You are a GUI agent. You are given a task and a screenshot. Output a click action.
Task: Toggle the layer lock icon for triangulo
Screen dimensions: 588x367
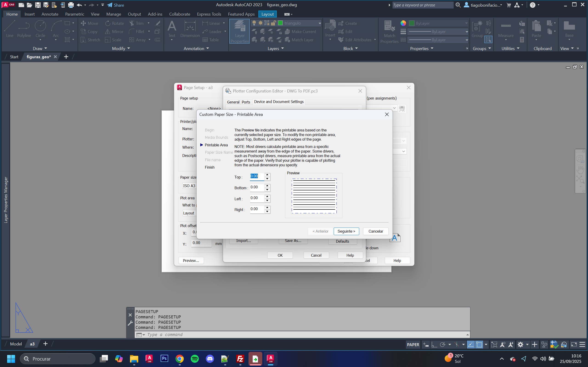pyautogui.click(x=273, y=23)
